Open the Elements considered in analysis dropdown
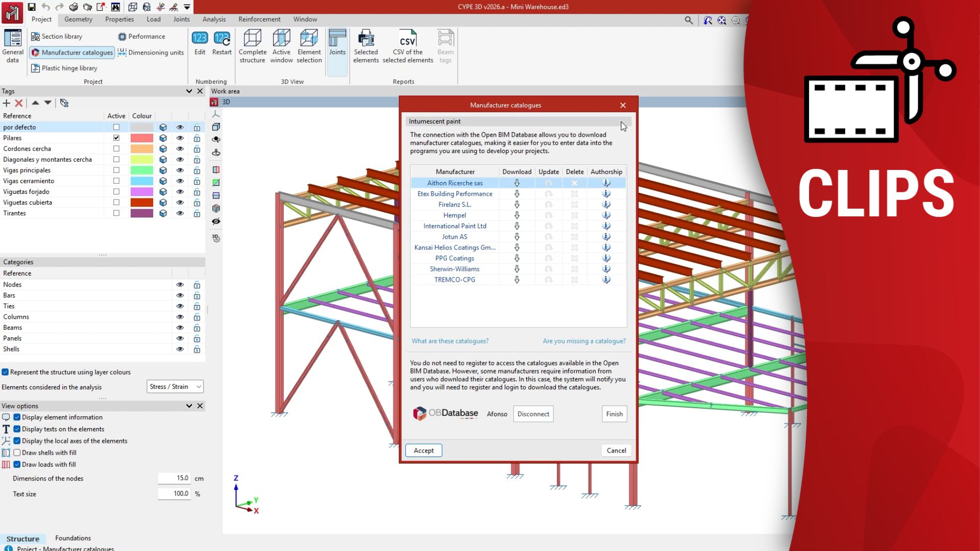The image size is (980, 551). point(175,387)
